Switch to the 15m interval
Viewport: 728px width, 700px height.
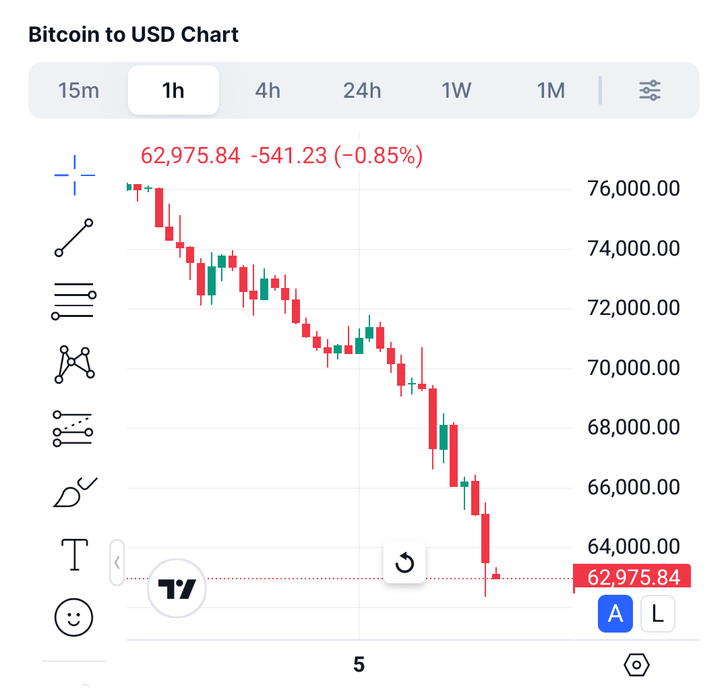(x=79, y=90)
